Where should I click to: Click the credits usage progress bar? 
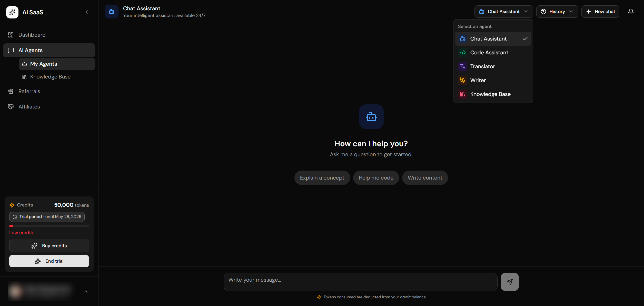click(x=49, y=226)
